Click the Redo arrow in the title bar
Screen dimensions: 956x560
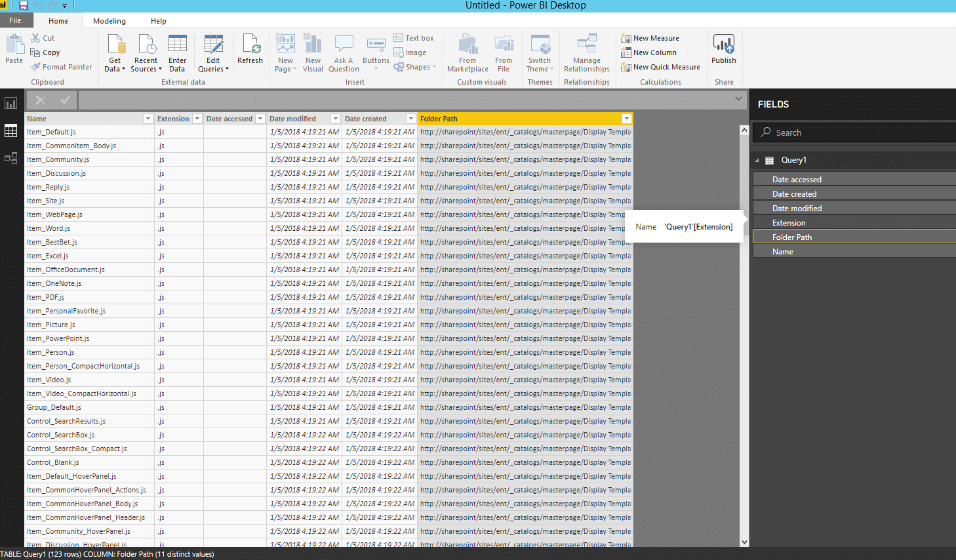[x=52, y=5]
